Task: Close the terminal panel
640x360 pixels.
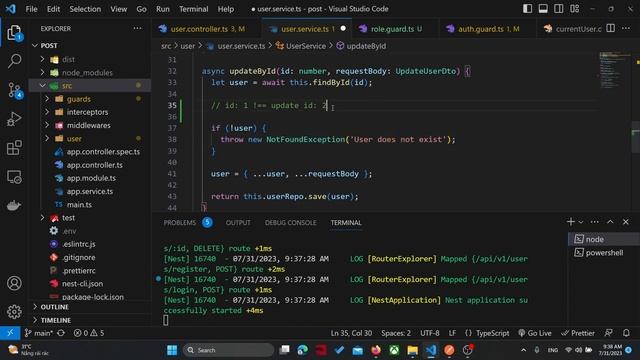Action: tap(626, 222)
